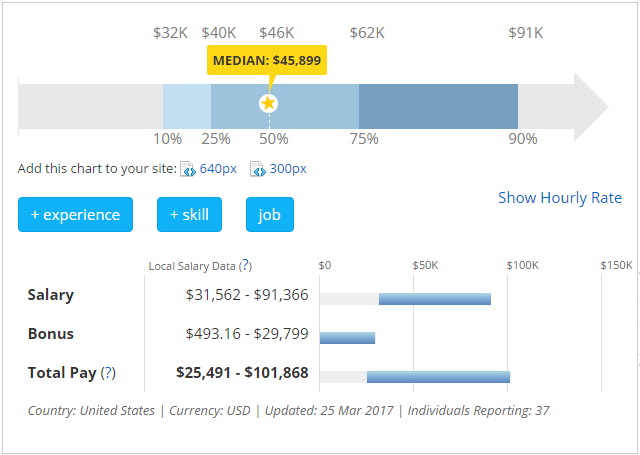Viewport: 640px width, 455px height.
Task: Select the light blue 10%-25% percentile segment
Action: coord(187,104)
